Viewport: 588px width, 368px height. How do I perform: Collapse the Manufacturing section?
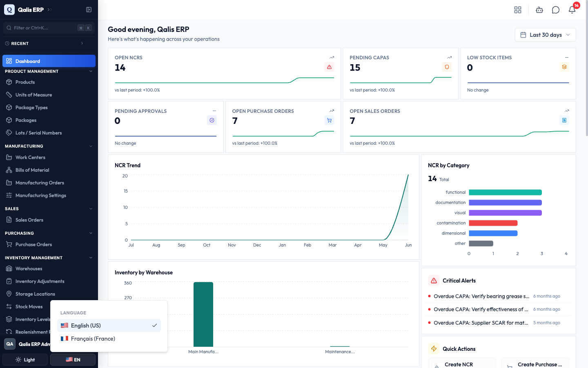point(91,146)
